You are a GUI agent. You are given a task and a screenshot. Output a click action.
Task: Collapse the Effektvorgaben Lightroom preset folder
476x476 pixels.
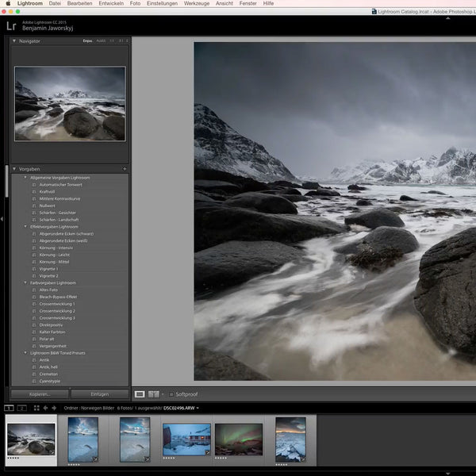25,227
